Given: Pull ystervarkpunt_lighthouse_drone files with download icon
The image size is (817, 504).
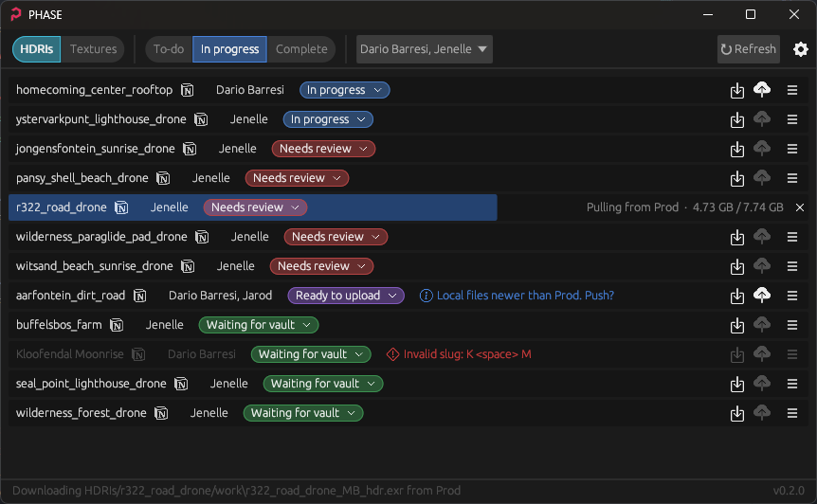Looking at the screenshot, I should click(x=736, y=119).
